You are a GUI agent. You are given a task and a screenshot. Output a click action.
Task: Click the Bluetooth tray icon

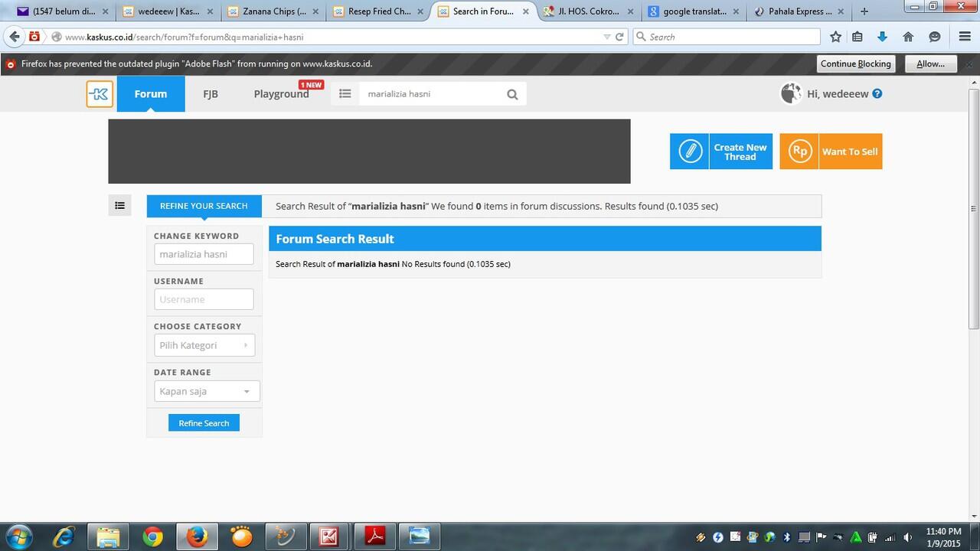point(787,537)
